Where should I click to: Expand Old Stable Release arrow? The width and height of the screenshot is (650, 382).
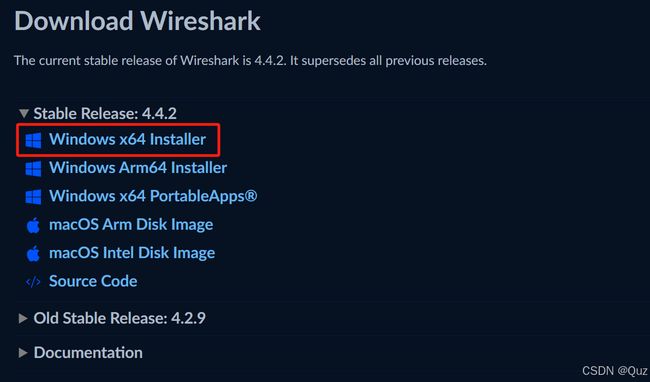(23, 318)
